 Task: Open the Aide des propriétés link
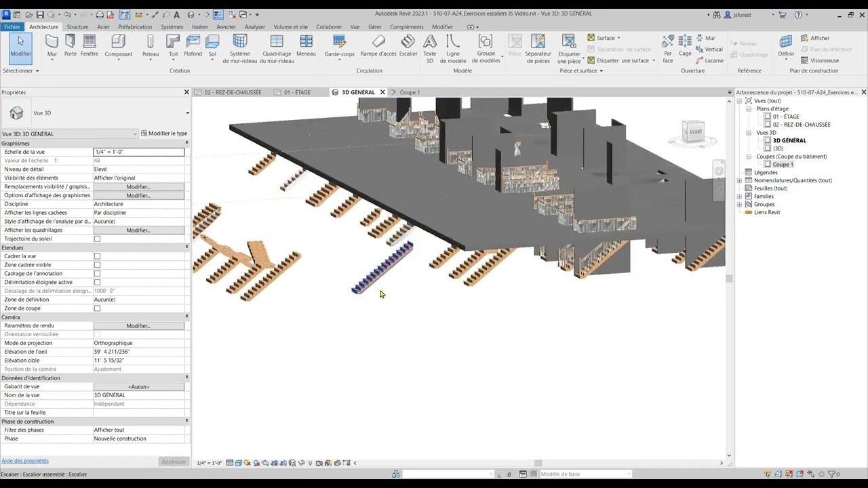(x=25, y=461)
